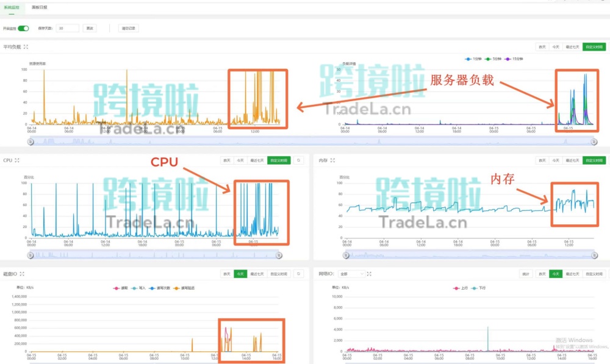
Task: Click the right handle of the CPU time-range slider
Action: tap(279, 255)
